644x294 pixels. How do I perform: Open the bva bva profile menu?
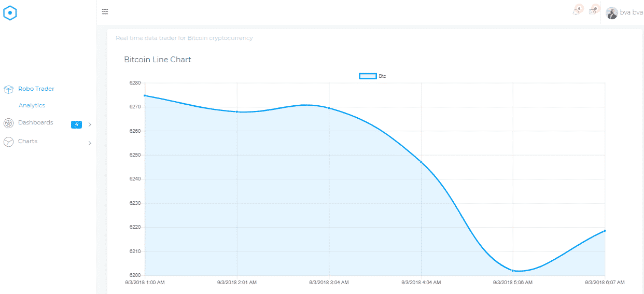coord(631,13)
